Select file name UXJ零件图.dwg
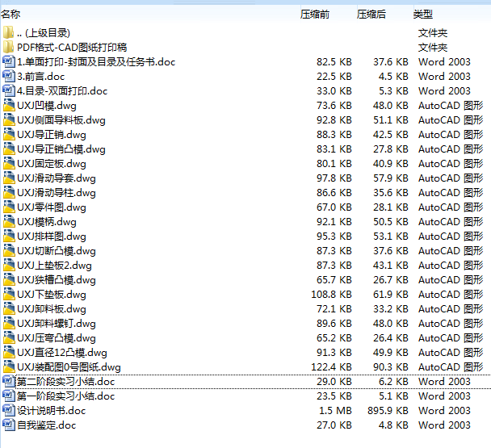 coord(52,207)
